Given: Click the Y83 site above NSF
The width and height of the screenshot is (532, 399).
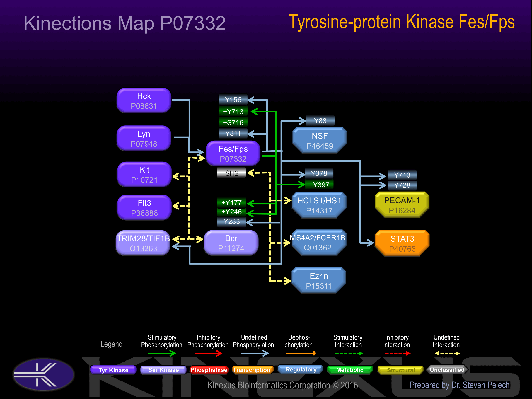Looking at the screenshot, I should pos(320,121).
